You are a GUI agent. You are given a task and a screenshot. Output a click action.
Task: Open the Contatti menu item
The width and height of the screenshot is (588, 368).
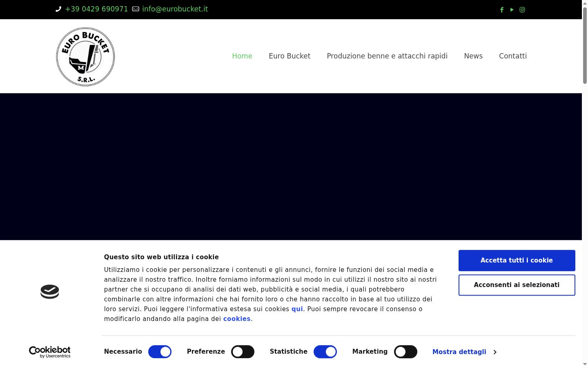point(513,56)
